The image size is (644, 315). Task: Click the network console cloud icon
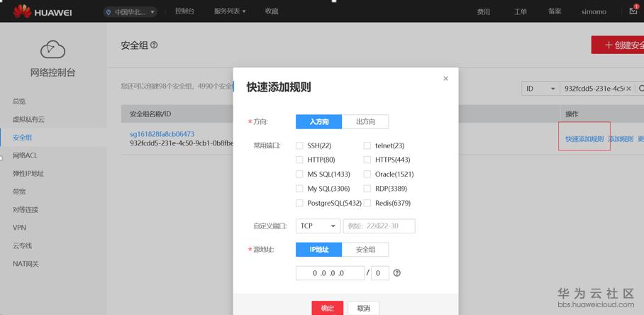[52, 49]
